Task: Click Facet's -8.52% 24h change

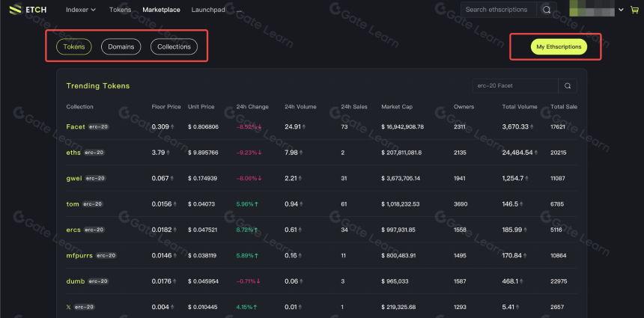Action: click(x=249, y=126)
